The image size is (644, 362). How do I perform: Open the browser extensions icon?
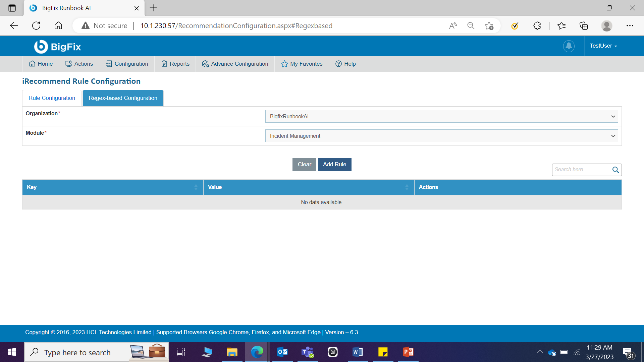pos(537,26)
